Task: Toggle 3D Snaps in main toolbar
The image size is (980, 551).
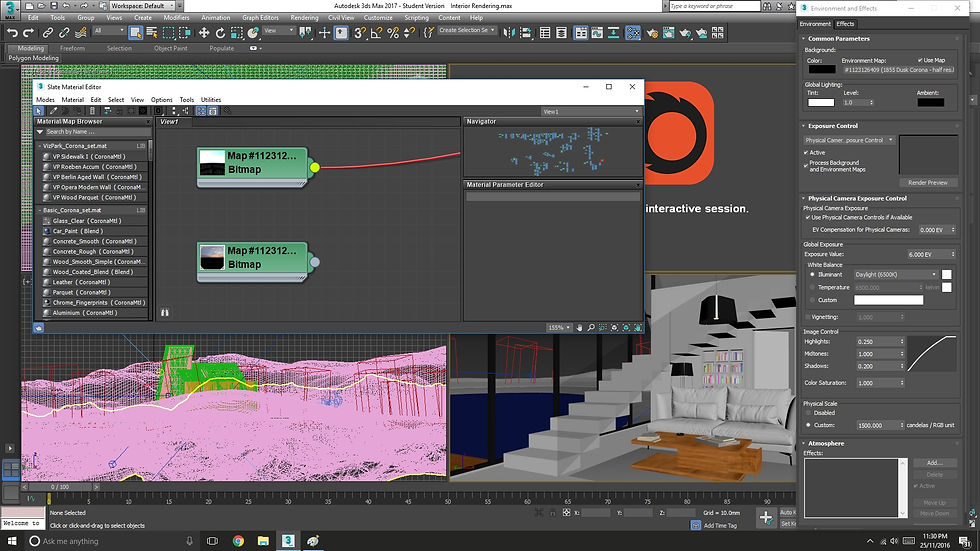Action: point(359,32)
